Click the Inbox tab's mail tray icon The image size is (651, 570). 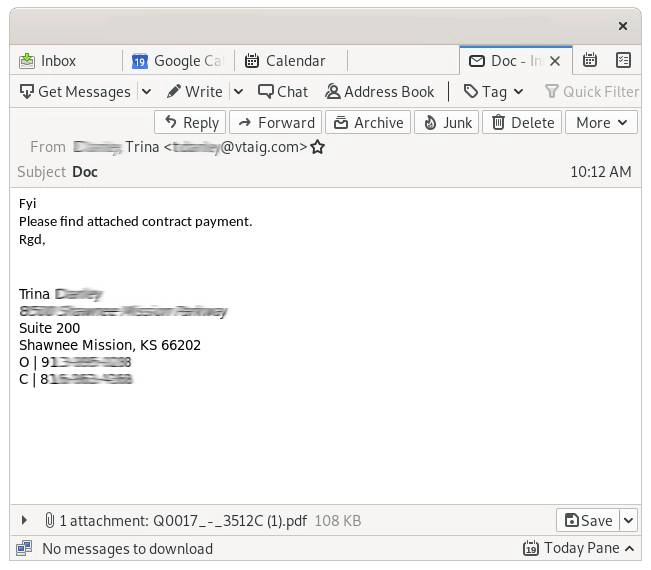point(27,61)
